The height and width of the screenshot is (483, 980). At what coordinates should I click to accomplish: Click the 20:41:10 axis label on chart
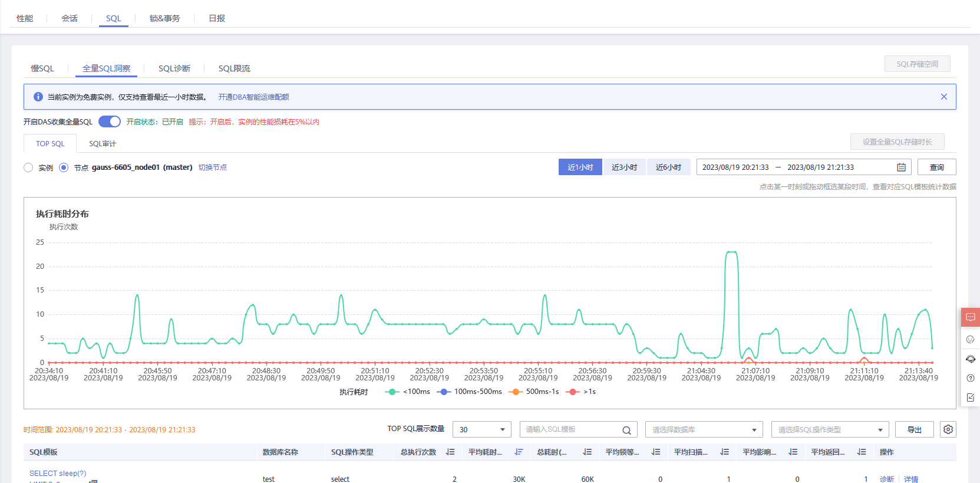[x=103, y=374]
